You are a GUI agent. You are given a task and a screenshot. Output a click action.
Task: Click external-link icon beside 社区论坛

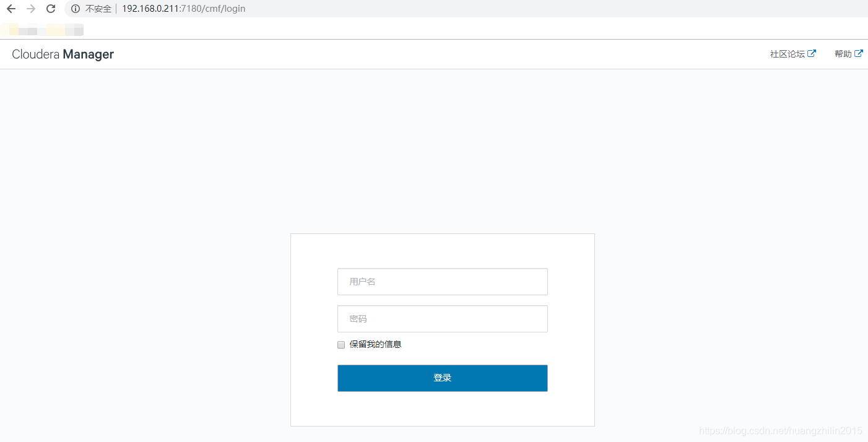coord(812,54)
